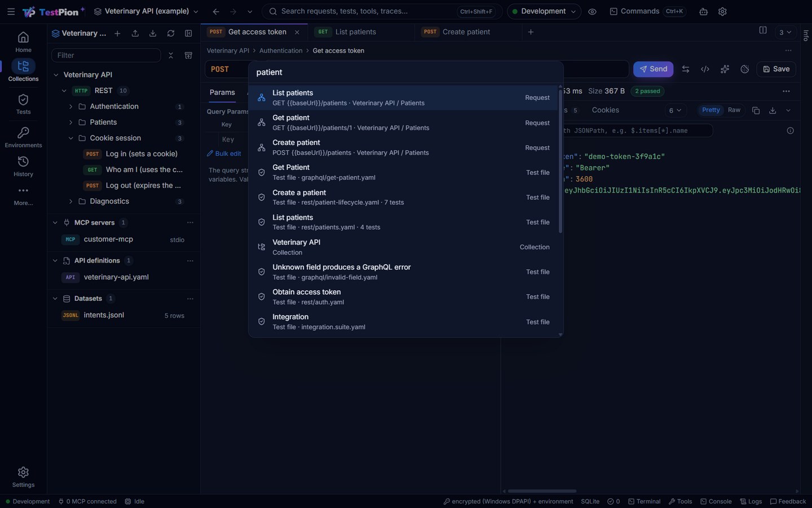The width and height of the screenshot is (812, 508).
Task: Open the Tests sidebar section
Action: (x=23, y=104)
